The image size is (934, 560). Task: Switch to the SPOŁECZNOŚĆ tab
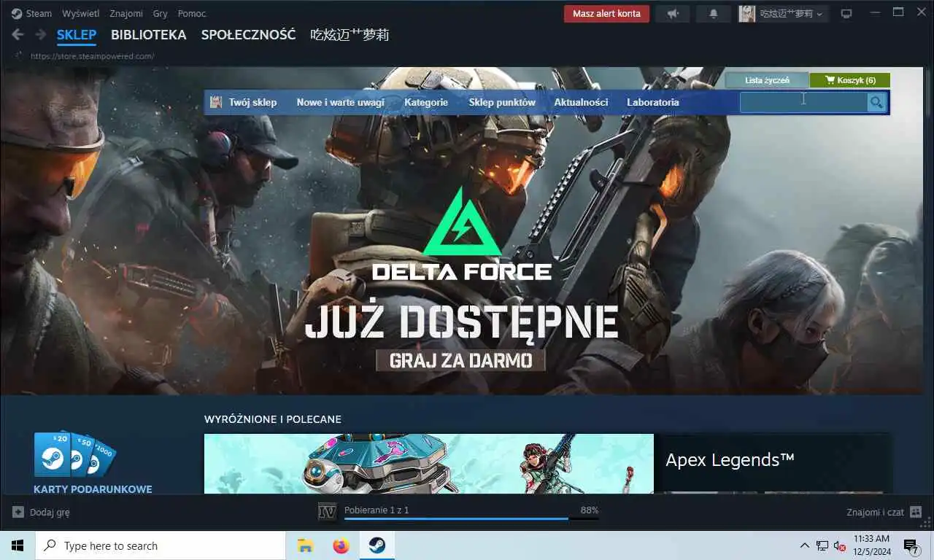[248, 35]
